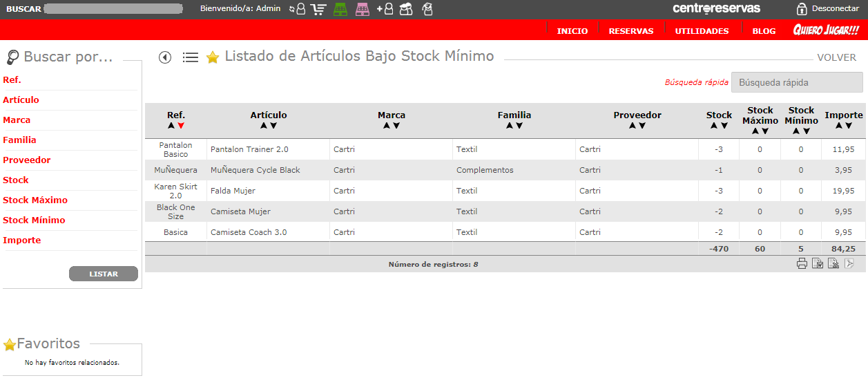868x387 pixels.
Task: Export the listing to Excel
Action: [x=833, y=263]
